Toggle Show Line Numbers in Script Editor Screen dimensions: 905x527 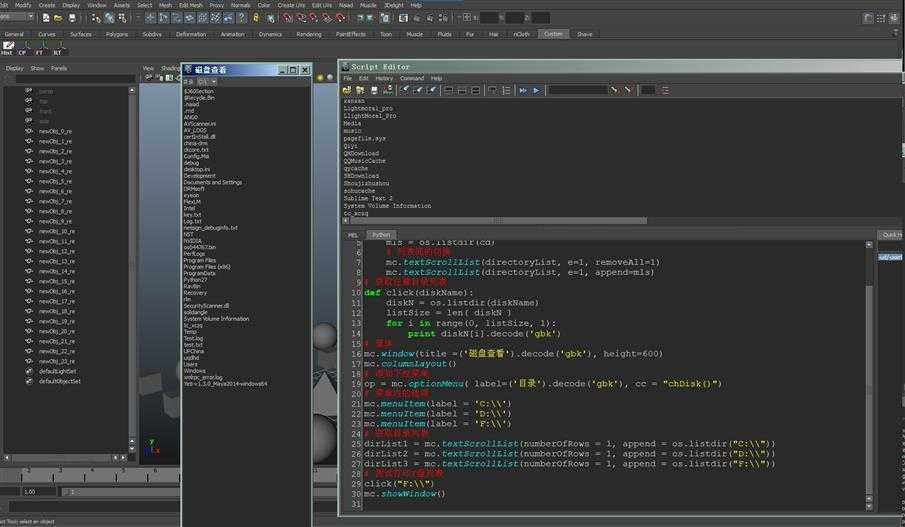click(x=507, y=90)
